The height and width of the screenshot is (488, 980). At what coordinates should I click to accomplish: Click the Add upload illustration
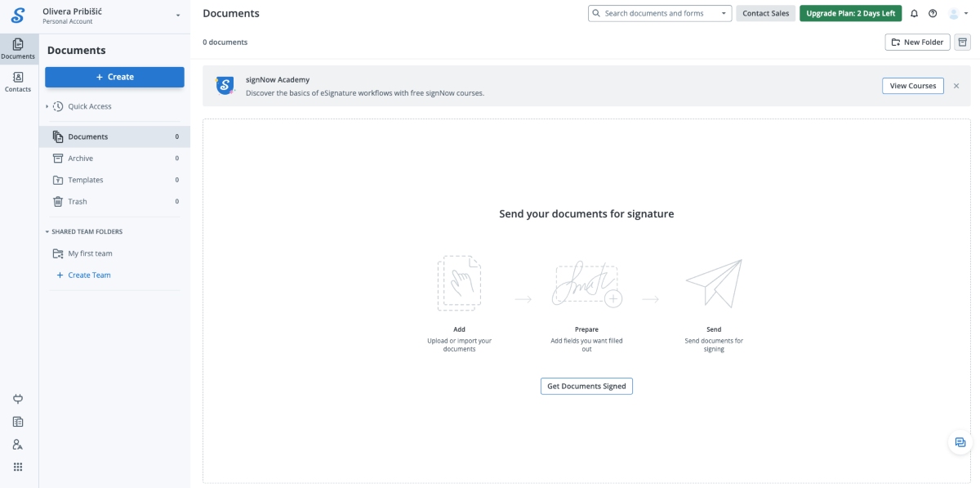[x=459, y=283]
